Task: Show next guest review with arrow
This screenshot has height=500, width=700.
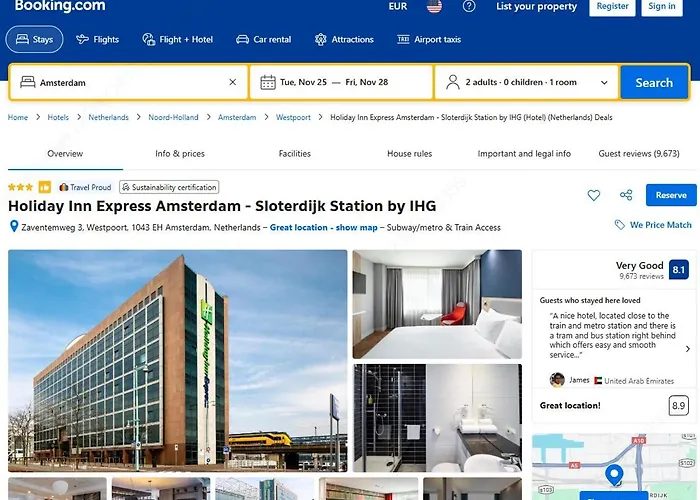Action: click(688, 349)
